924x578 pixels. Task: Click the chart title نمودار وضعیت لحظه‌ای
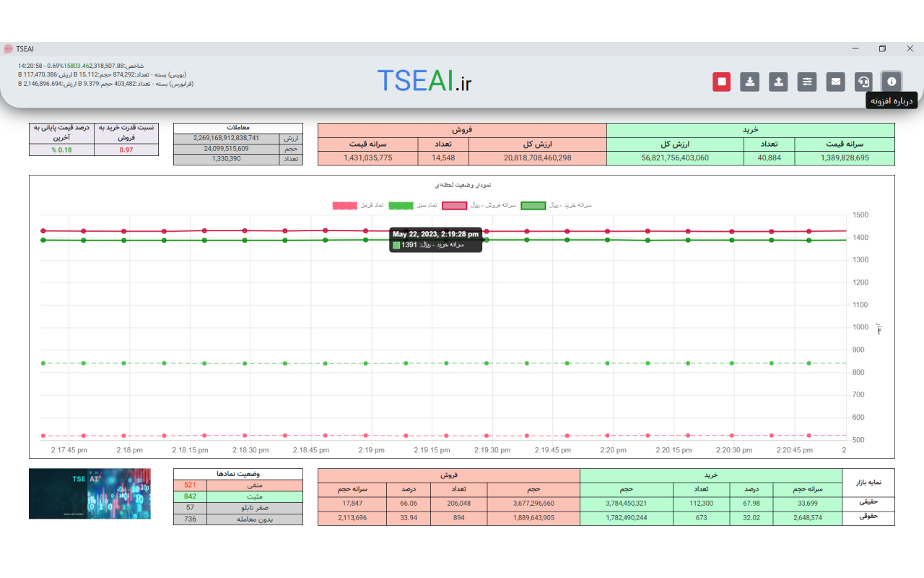[462, 186]
